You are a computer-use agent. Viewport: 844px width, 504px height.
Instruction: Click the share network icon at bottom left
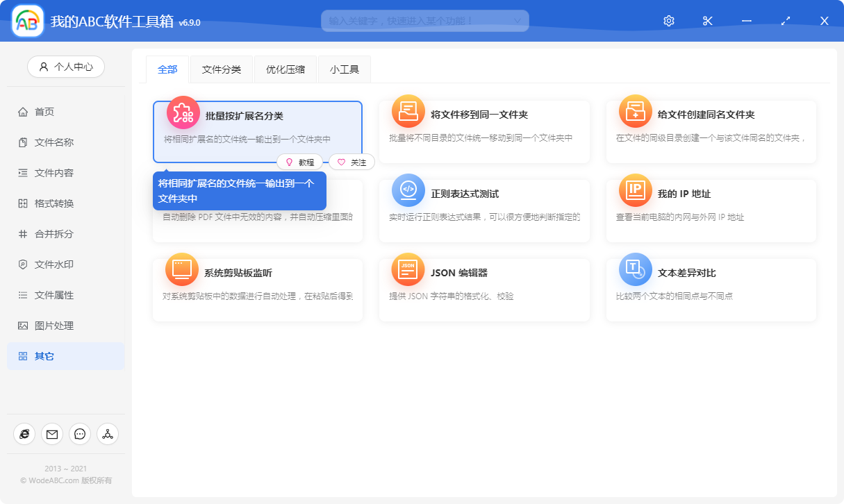coord(107,434)
